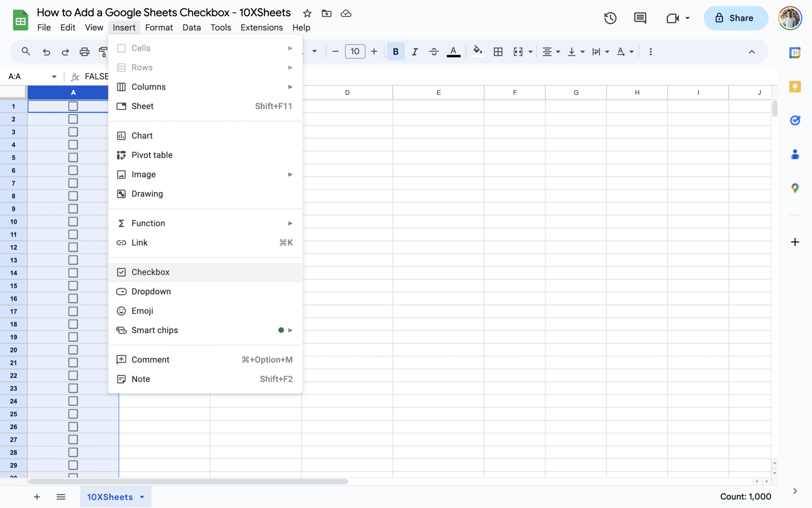812x508 pixels.
Task: Click the font size field
Action: point(355,52)
